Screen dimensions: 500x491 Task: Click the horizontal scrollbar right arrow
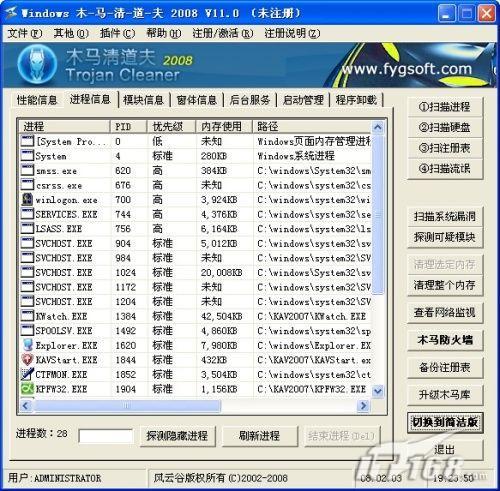(363, 406)
